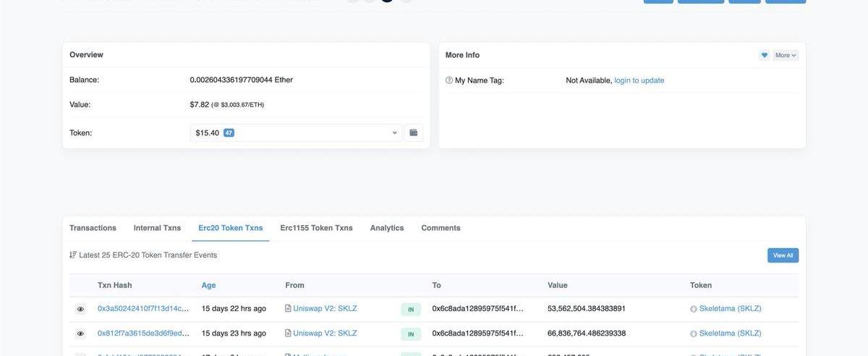Click the heart icon in More Info
Viewport: 868px width, 356px height.
pos(764,55)
